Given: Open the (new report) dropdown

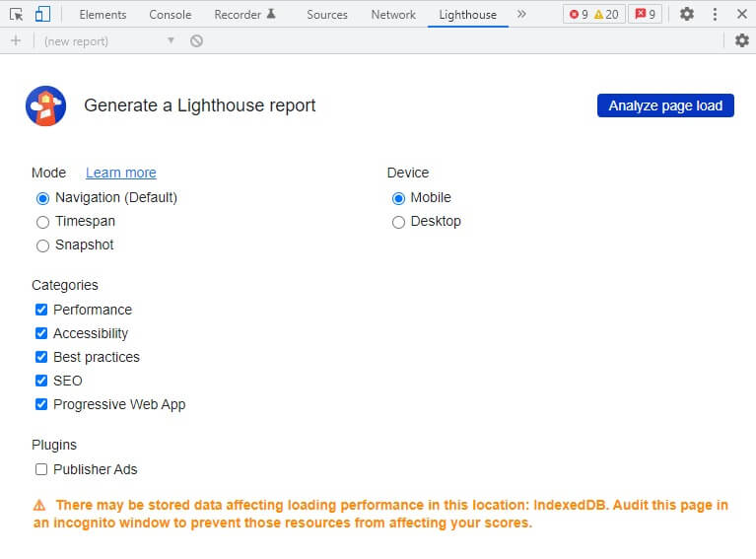Looking at the screenshot, I should (x=108, y=40).
